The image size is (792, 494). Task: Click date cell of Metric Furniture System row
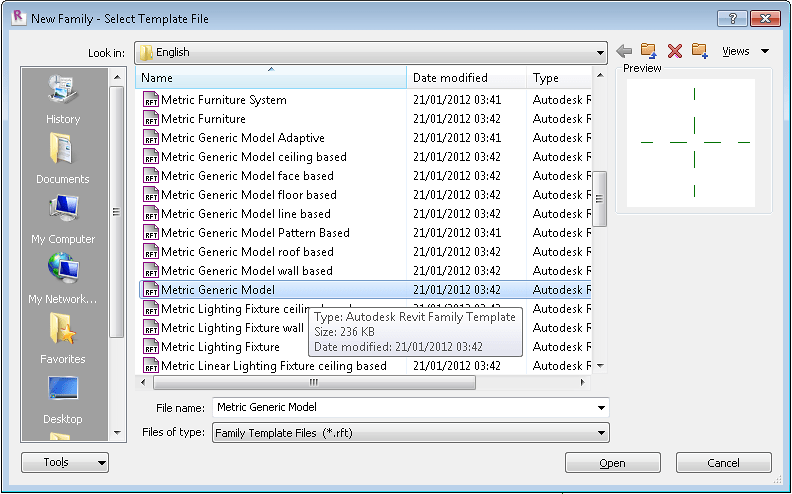(x=457, y=100)
